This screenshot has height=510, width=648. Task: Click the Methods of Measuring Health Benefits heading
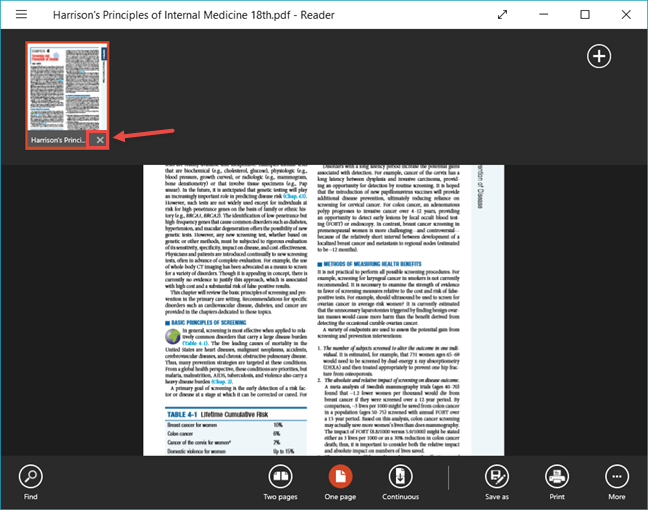point(369,264)
